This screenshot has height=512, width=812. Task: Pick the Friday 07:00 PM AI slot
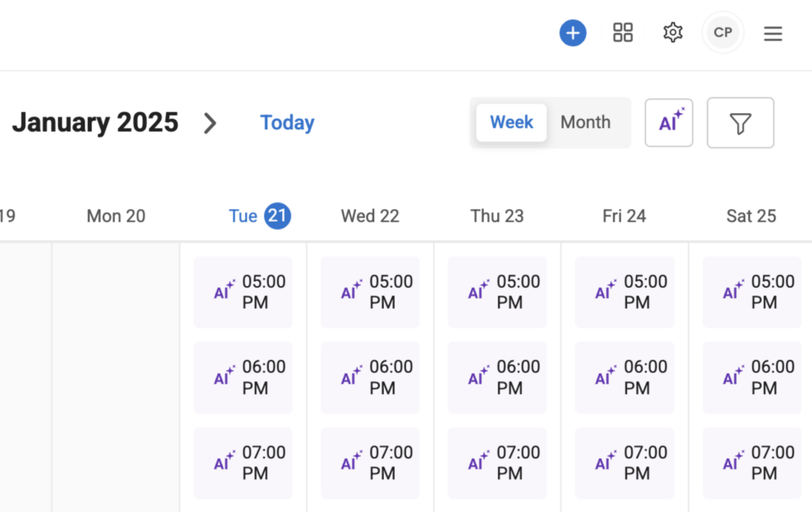625,463
